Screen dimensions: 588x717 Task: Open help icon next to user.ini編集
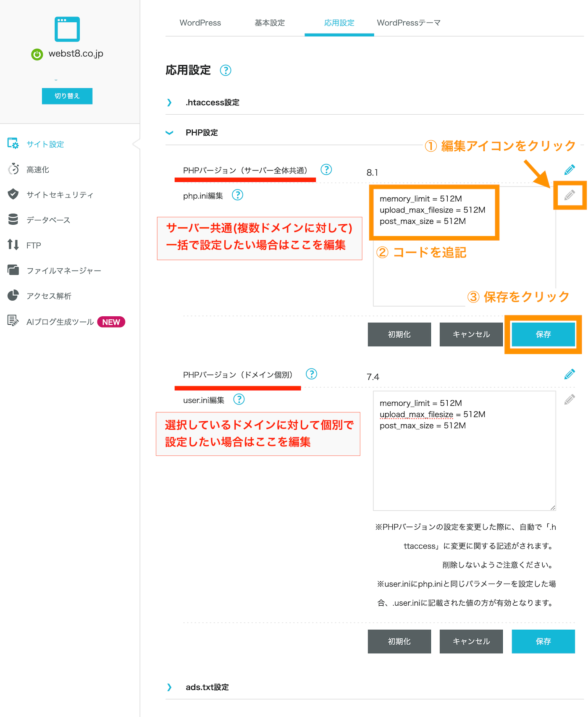tap(239, 399)
